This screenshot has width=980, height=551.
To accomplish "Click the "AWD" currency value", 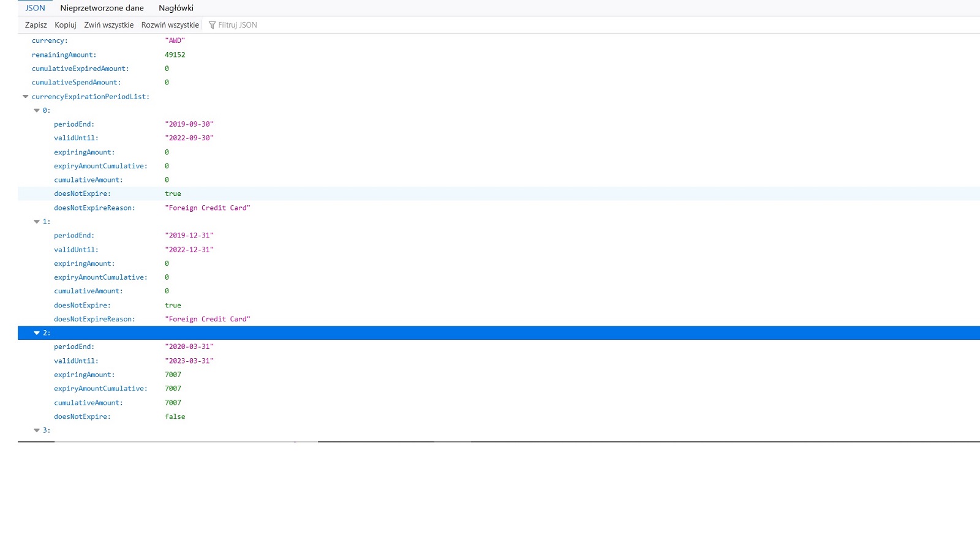I will [175, 40].
